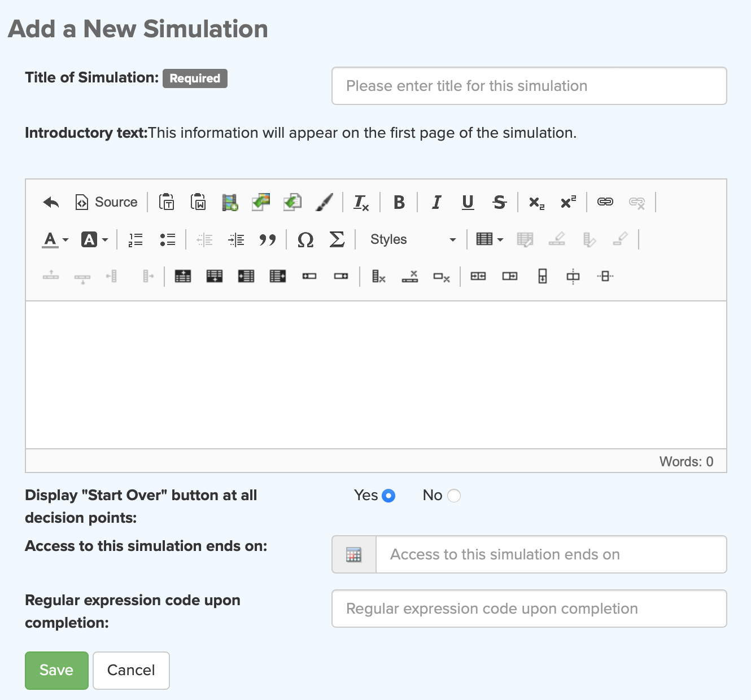Click the Remove Format icon
The image size is (751, 700).
click(x=361, y=202)
